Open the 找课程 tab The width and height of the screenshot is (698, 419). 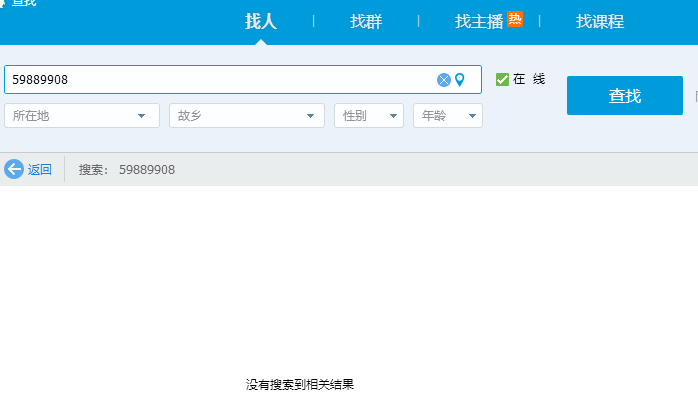tap(600, 21)
